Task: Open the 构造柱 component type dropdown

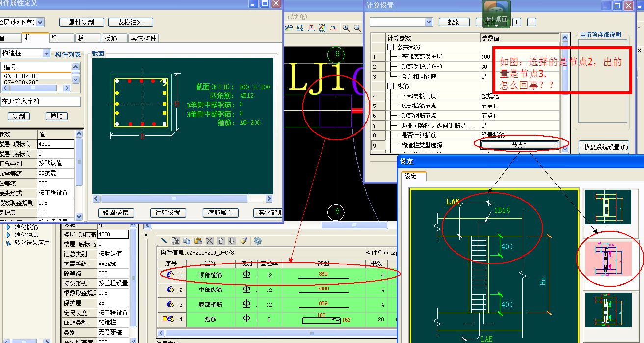Action: 47,53
